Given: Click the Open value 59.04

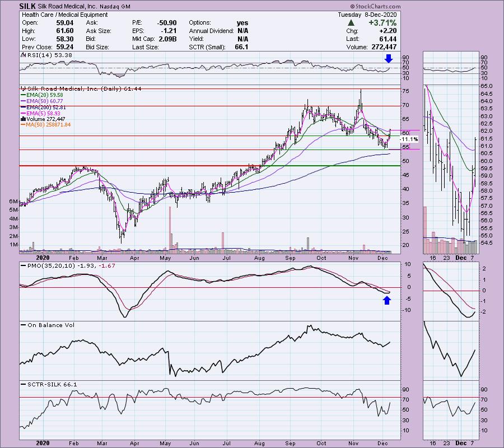Looking at the screenshot, I should point(65,23).
